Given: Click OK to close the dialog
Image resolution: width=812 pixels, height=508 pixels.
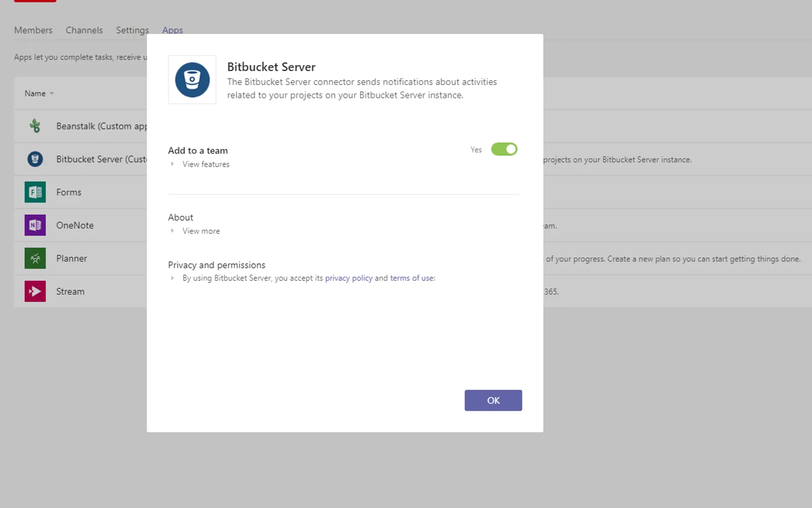Looking at the screenshot, I should [x=493, y=400].
